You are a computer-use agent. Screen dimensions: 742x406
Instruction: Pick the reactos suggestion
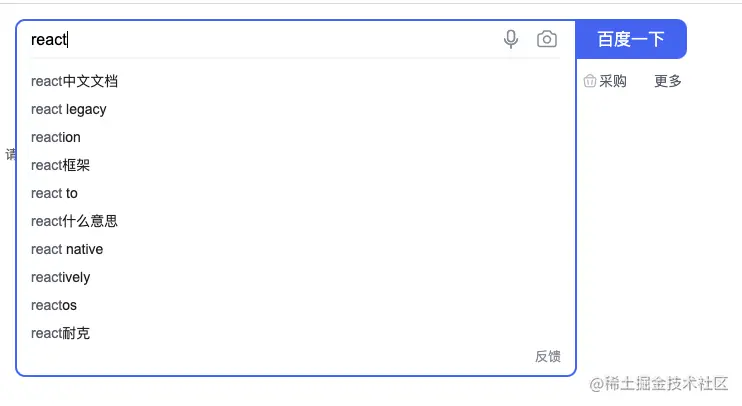tap(53, 305)
